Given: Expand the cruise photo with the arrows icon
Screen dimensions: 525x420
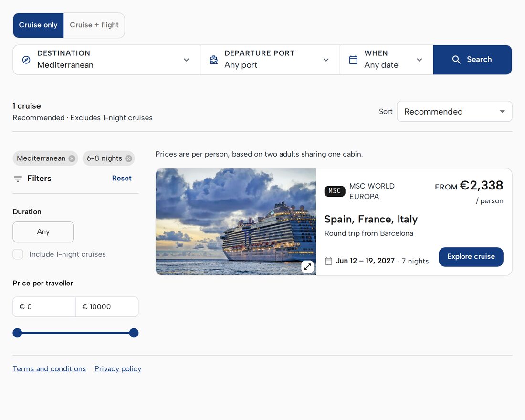Looking at the screenshot, I should (x=307, y=267).
